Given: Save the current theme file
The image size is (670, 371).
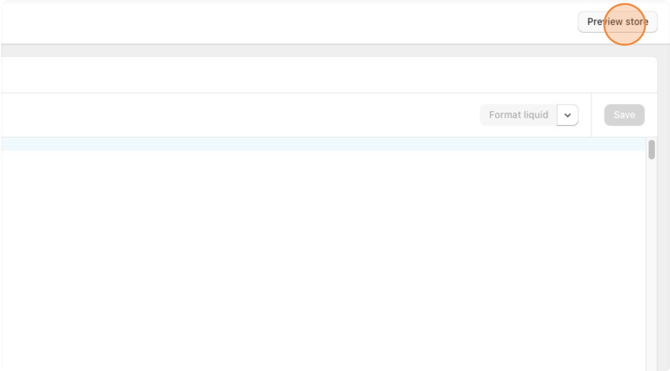Looking at the screenshot, I should click(x=624, y=115).
